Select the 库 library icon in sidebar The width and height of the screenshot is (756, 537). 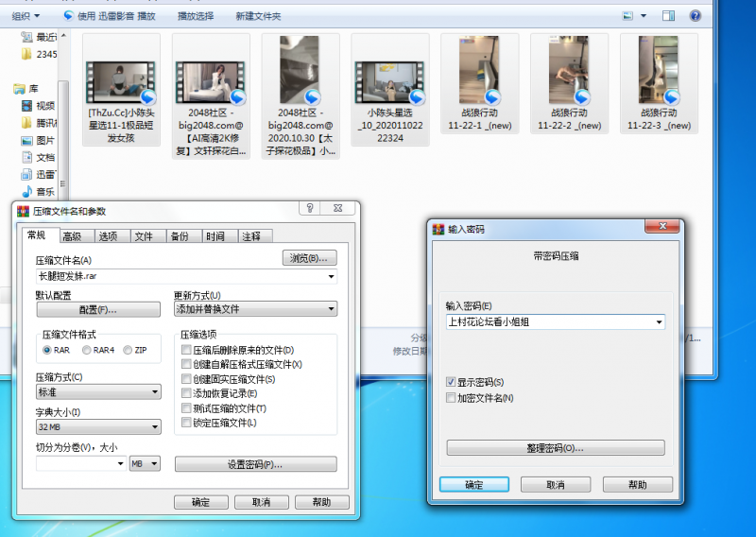click(19, 89)
